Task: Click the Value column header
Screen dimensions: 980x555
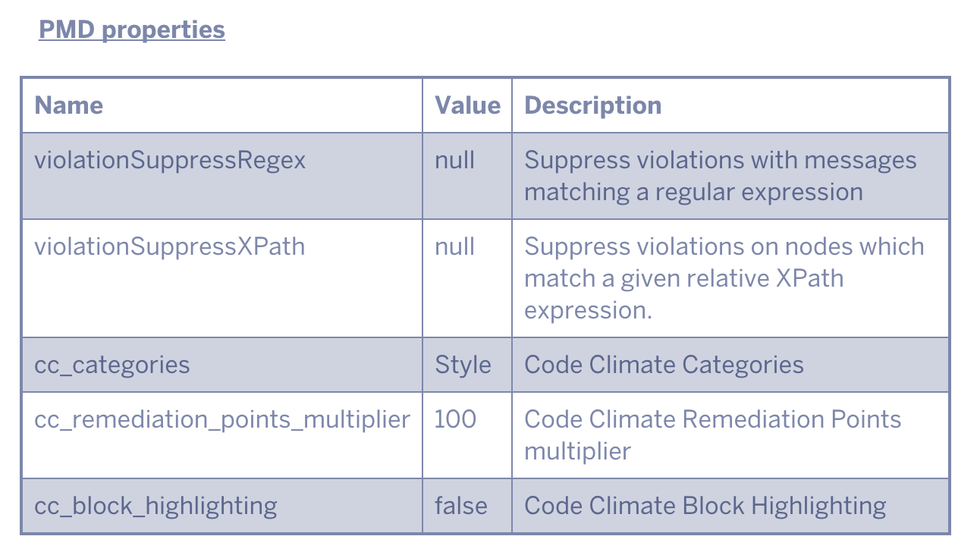Action: (467, 105)
